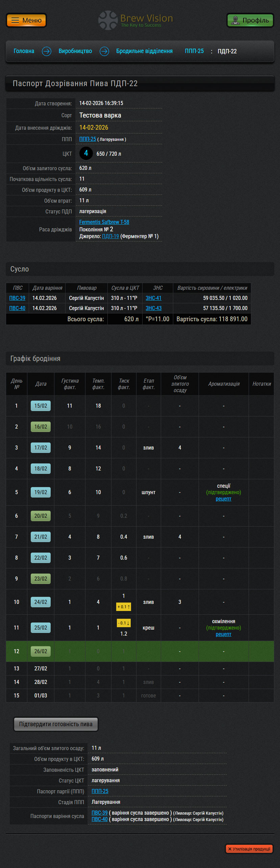Click the -0.1 pressure decrease badge
Screen dimensions: 280x868
[x=124, y=623]
